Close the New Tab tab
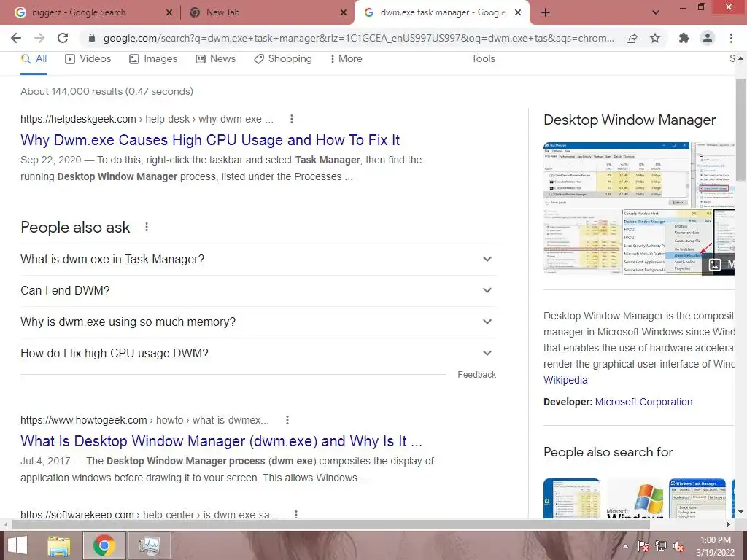 [344, 12]
